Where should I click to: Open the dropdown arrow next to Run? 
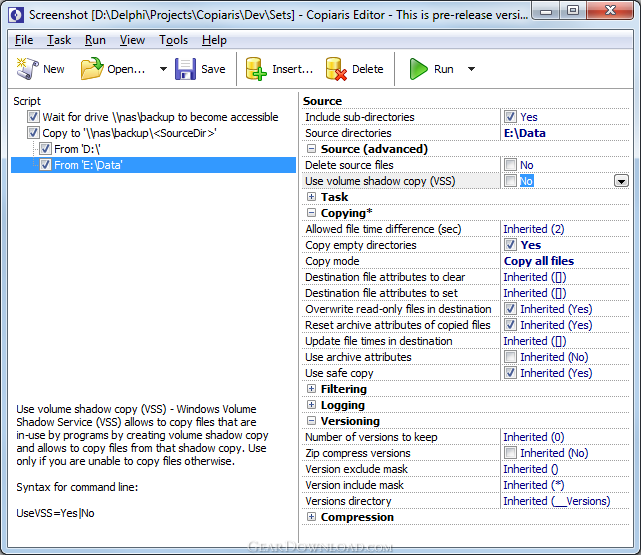[x=471, y=69]
